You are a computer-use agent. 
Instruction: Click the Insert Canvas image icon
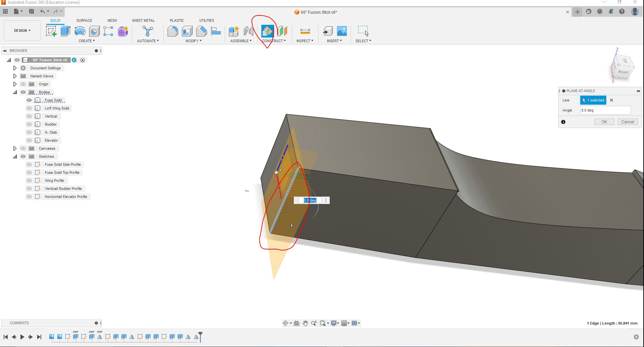(x=342, y=31)
